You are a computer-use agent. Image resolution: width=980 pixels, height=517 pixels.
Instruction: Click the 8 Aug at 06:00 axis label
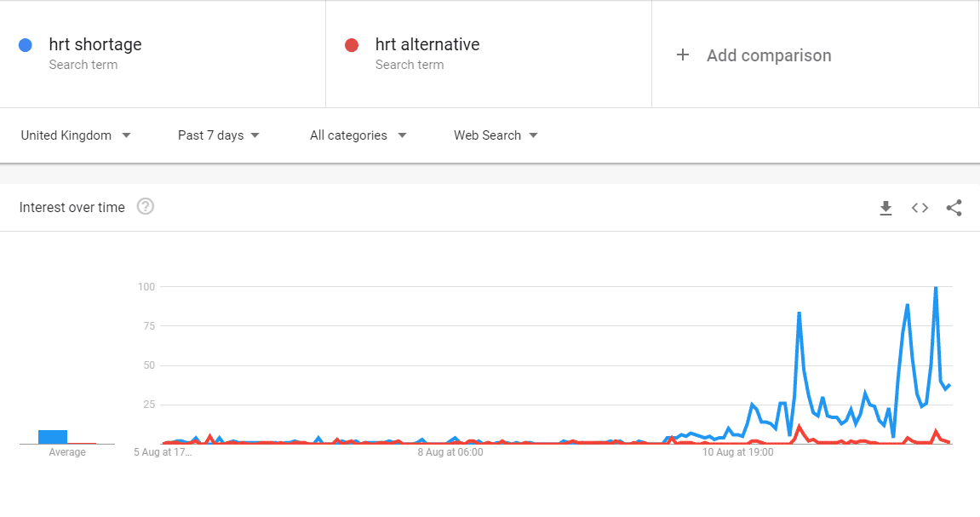pyautogui.click(x=450, y=452)
